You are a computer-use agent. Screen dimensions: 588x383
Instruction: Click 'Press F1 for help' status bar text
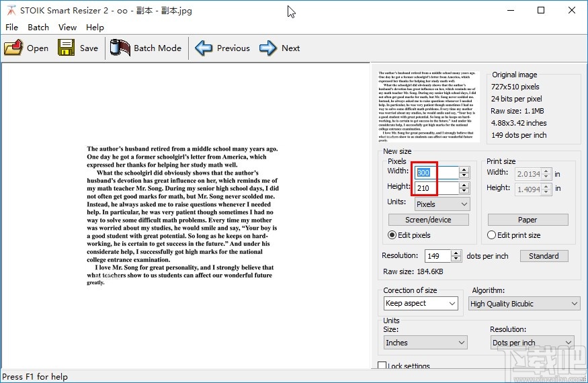(x=35, y=377)
